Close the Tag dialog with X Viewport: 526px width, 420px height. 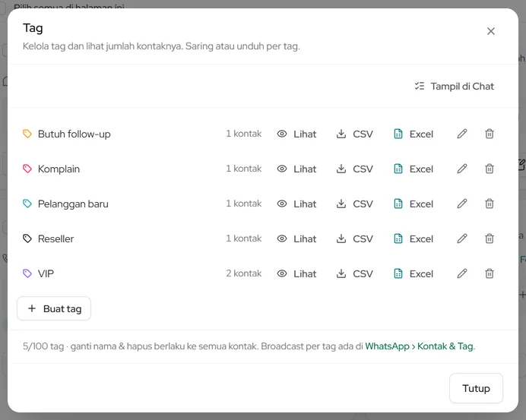tap(491, 31)
